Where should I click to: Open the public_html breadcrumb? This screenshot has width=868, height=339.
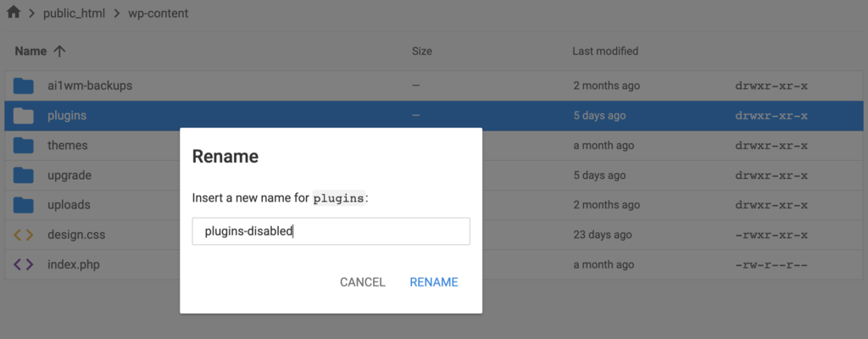[81, 14]
